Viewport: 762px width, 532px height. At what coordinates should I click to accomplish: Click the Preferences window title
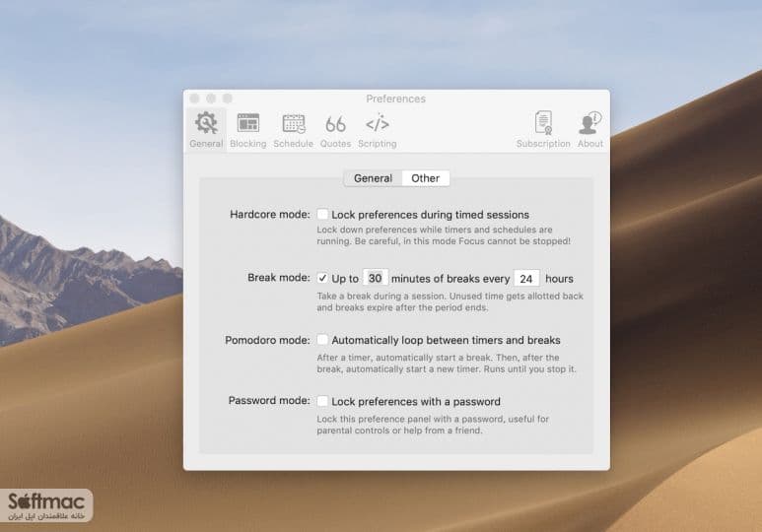(395, 99)
